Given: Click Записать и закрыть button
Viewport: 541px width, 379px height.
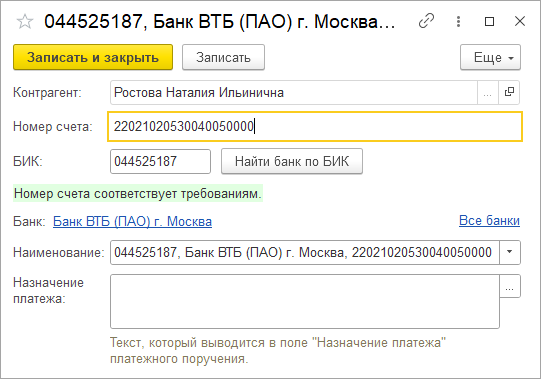Looking at the screenshot, I should [x=93, y=57].
